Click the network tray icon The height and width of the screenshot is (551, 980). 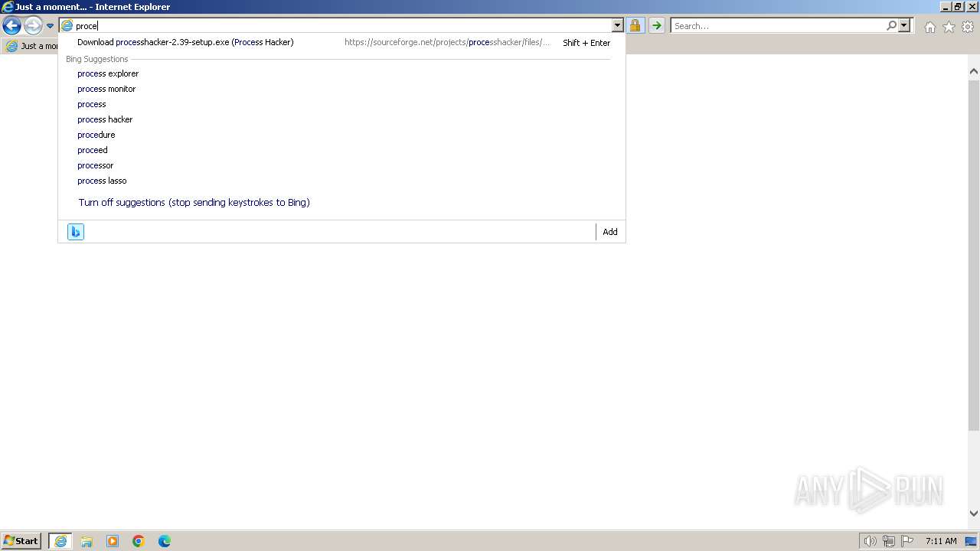(889, 541)
